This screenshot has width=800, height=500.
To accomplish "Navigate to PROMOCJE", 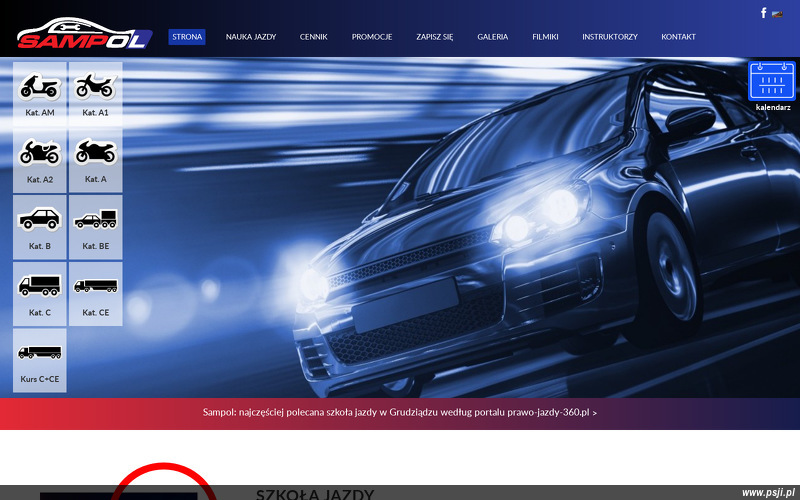I will pos(372,37).
